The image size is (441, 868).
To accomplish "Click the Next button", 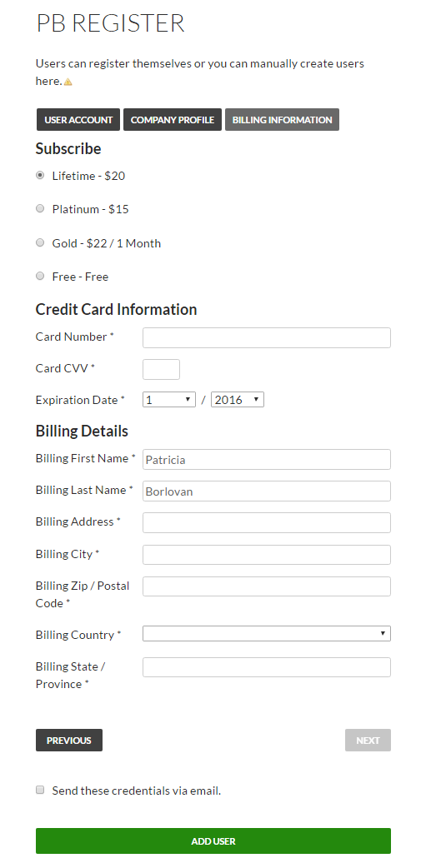I will tap(368, 740).
